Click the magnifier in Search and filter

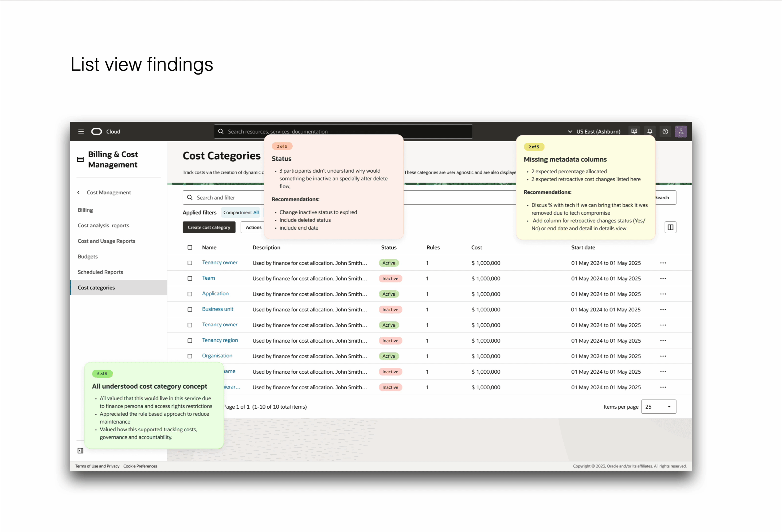[190, 198]
